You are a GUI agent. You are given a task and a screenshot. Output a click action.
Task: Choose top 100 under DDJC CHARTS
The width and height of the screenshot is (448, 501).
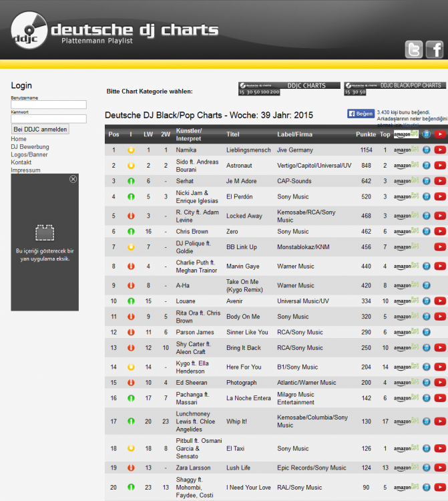pyautogui.click(x=264, y=92)
